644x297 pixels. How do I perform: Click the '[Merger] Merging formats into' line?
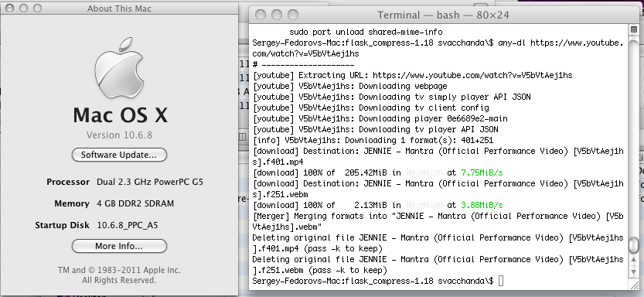pos(438,216)
